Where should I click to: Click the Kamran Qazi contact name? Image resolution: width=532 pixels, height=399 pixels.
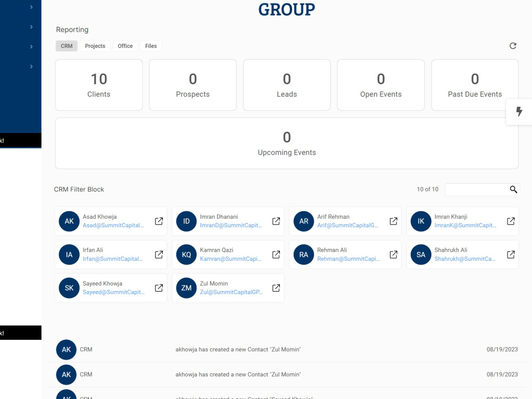[x=217, y=250]
